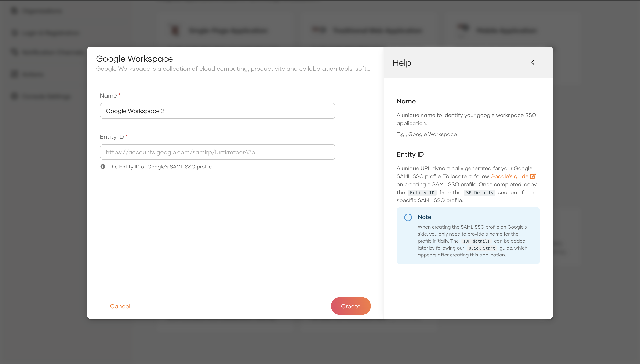The image size is (640, 364).
Task: Click Cancel to dismiss the dialog
Action: click(120, 306)
